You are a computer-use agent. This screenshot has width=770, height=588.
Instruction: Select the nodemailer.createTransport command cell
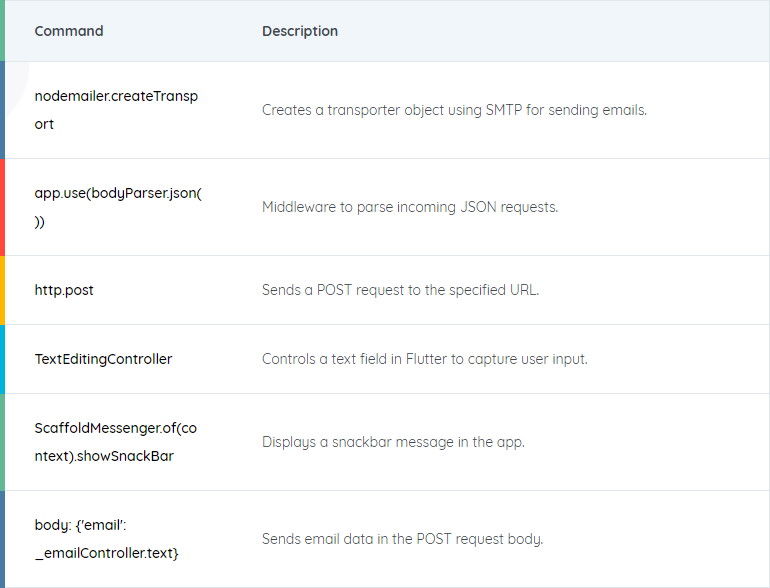[116, 110]
